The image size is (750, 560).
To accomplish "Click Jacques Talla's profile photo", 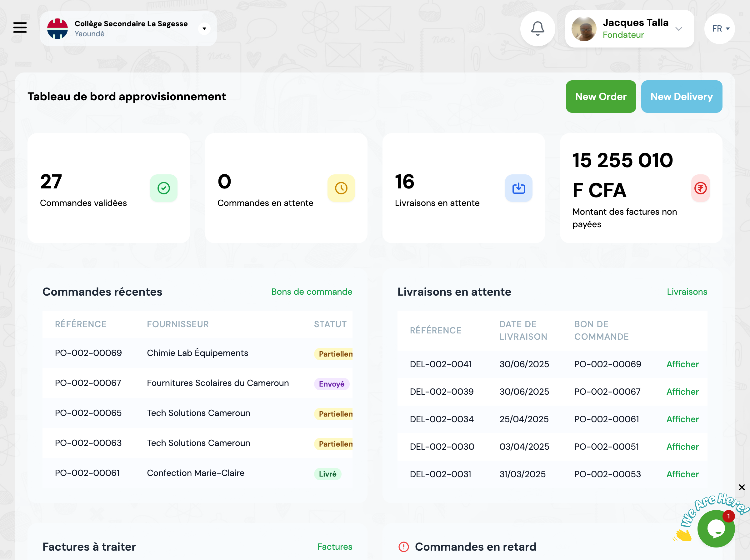I will point(584,29).
